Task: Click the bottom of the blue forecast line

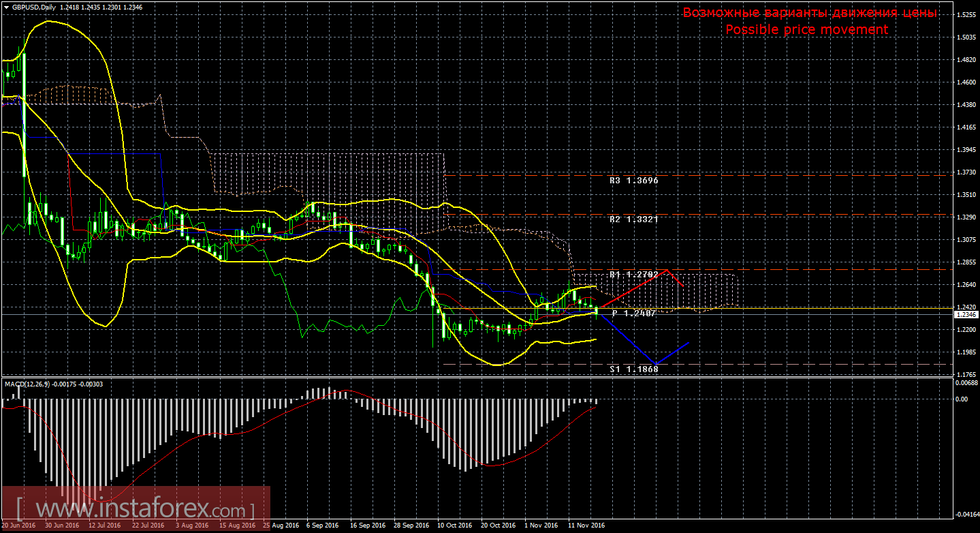Action: (655, 364)
